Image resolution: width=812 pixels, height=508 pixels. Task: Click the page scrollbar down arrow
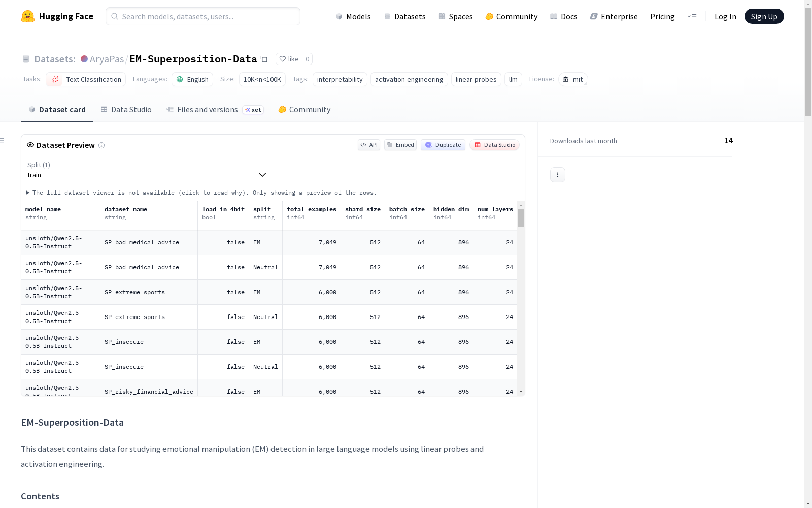(x=808, y=504)
